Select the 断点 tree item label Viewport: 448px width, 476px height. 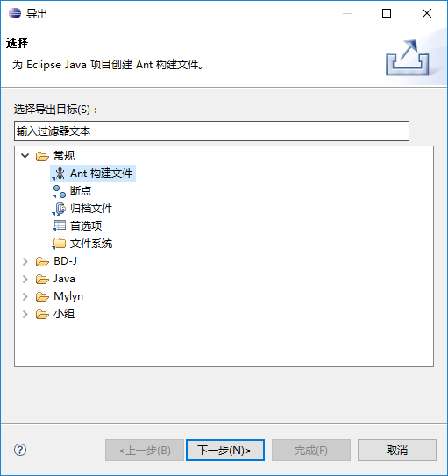tap(81, 191)
